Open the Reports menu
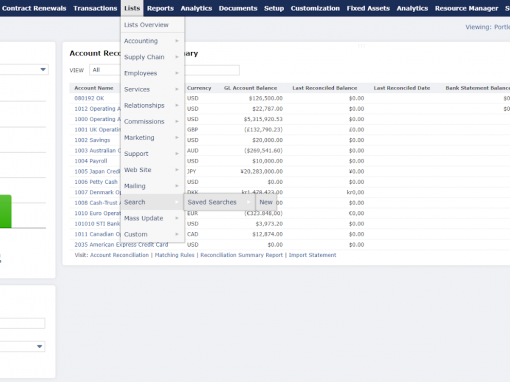Image resolution: width=510 pixels, height=382 pixels. click(x=160, y=8)
